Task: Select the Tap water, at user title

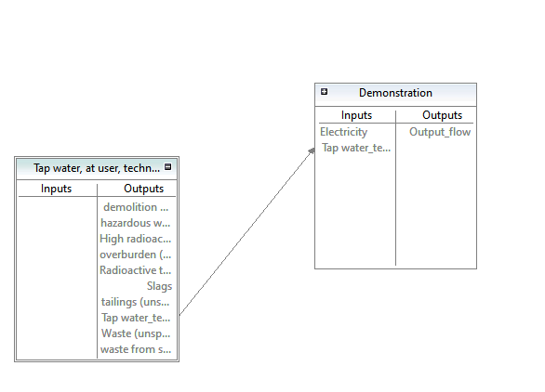Action: (x=97, y=168)
